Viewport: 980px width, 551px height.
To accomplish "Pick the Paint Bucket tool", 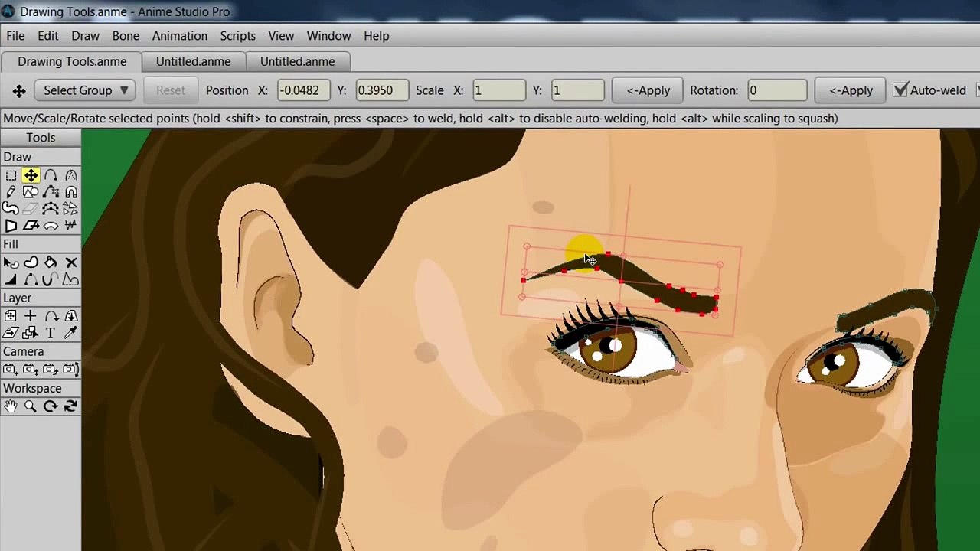I will coord(51,262).
